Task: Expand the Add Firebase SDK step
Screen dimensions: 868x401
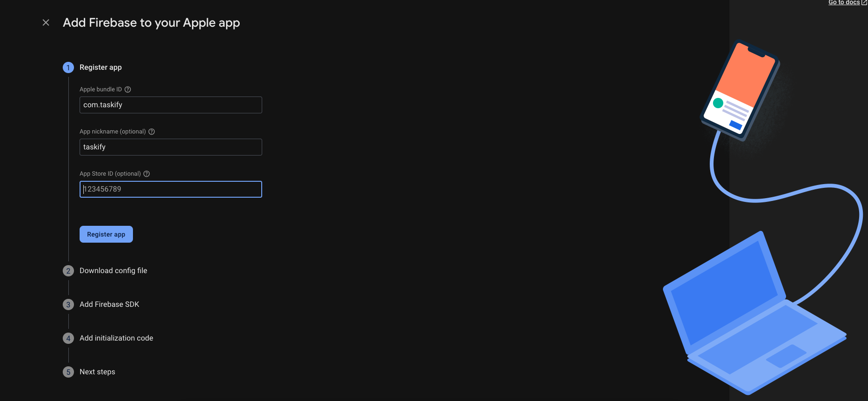Action: click(x=109, y=304)
